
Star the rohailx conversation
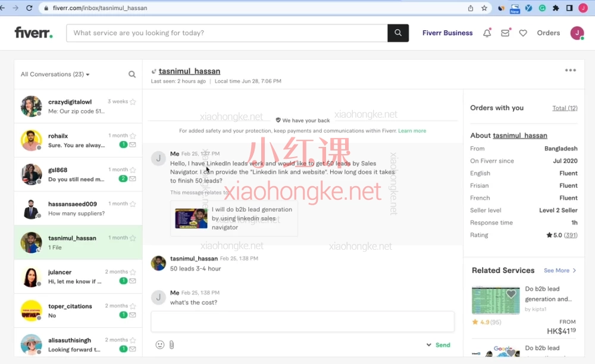pyautogui.click(x=133, y=136)
